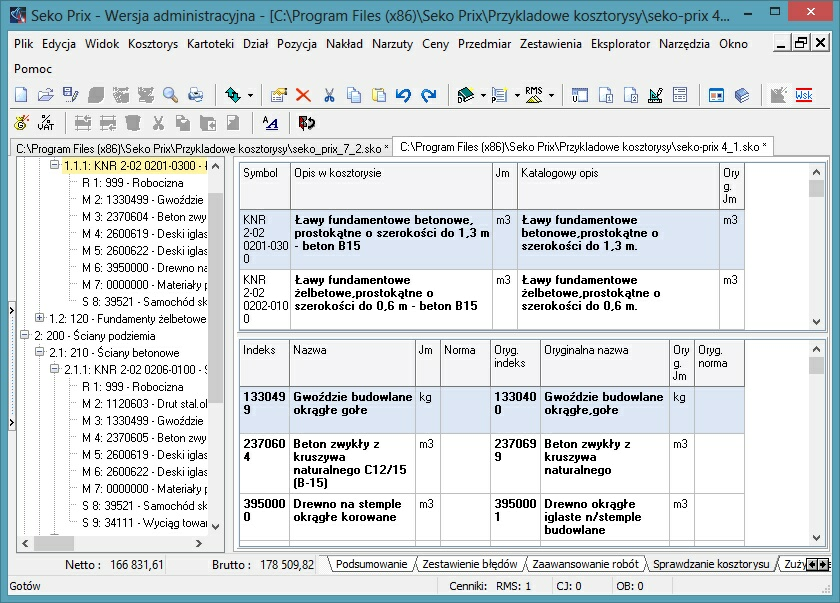Click the Oryginalna nazwa column header
This screenshot has height=603, width=840.
605,363
